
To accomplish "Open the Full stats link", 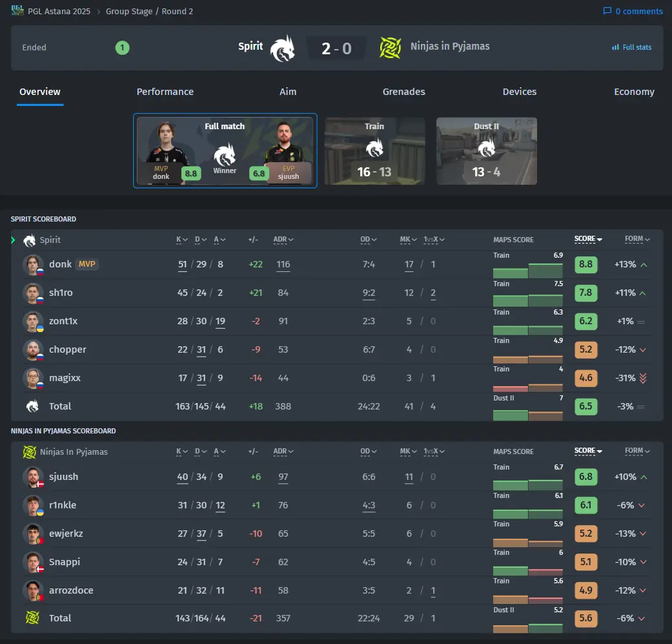I will pyautogui.click(x=632, y=47).
